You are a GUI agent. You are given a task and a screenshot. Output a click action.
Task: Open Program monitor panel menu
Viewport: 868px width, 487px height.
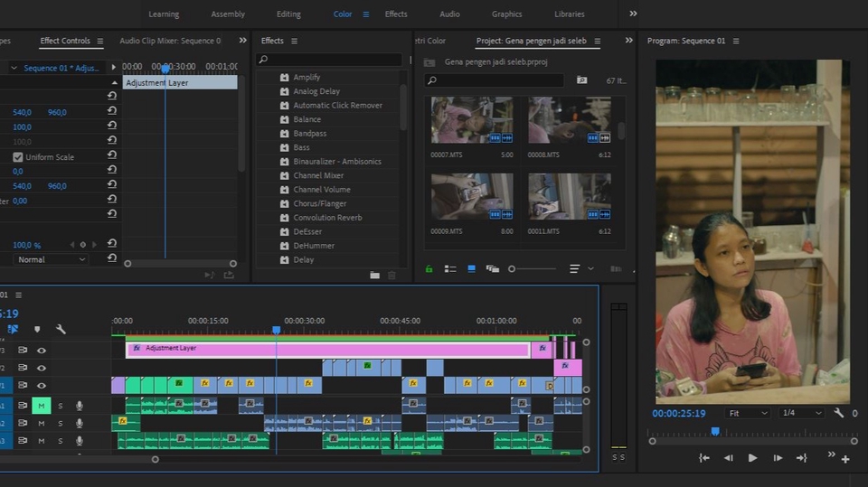[x=736, y=41]
